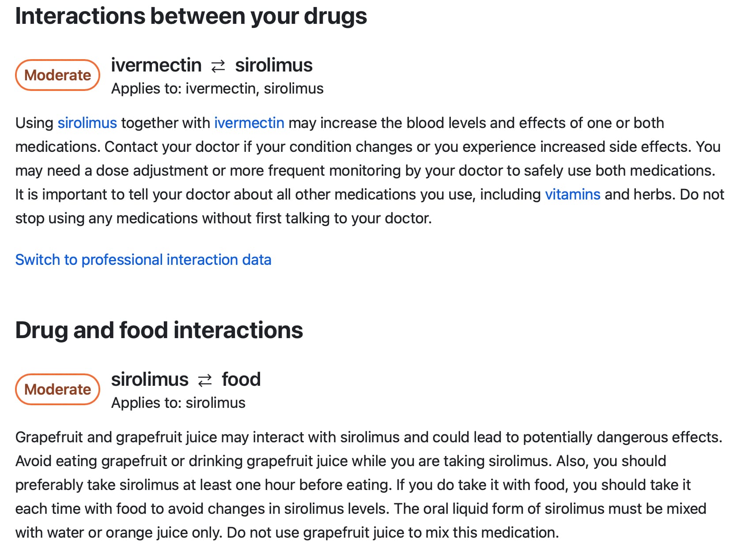Select the Interactions between your drugs heading
This screenshot has width=756, height=550.
tap(191, 16)
